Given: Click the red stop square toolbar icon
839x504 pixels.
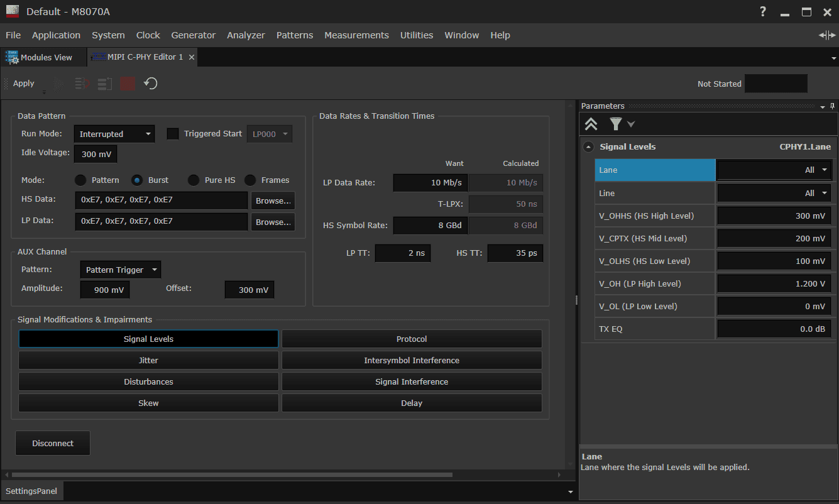Looking at the screenshot, I should [x=128, y=83].
